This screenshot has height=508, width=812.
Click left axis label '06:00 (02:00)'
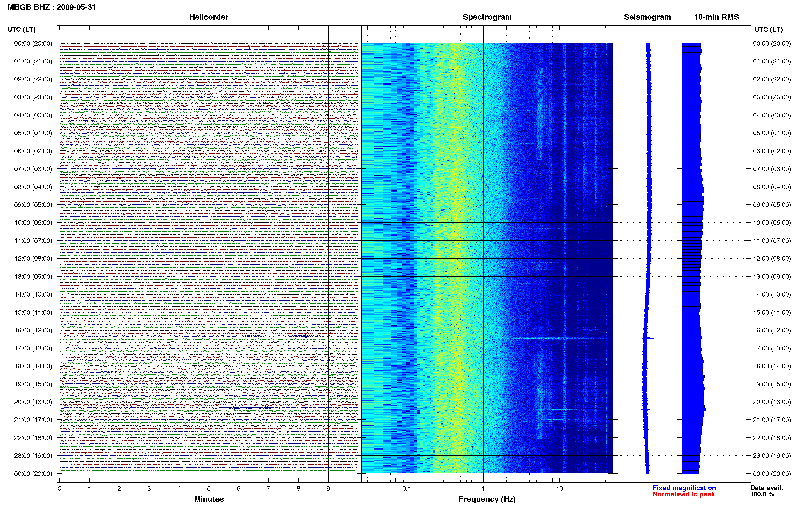tap(33, 151)
